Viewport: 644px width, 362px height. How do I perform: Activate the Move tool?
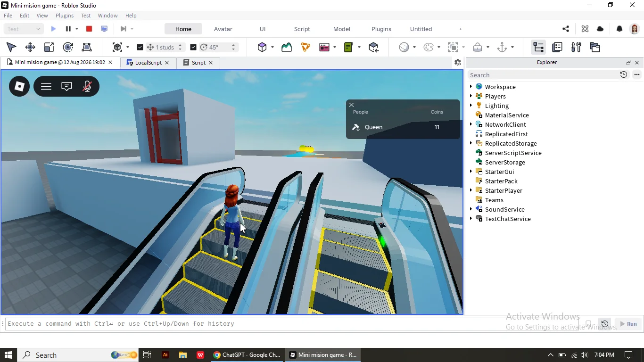pyautogui.click(x=30, y=47)
